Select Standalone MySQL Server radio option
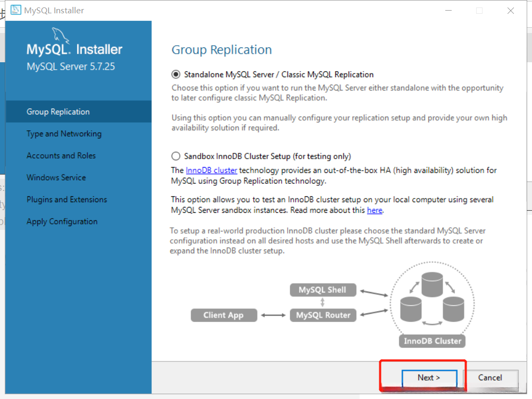 176,74
